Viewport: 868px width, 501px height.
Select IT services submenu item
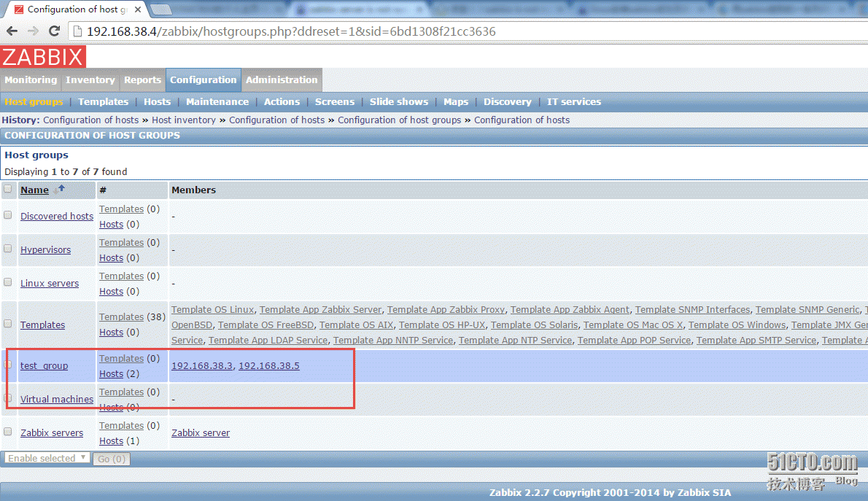573,102
